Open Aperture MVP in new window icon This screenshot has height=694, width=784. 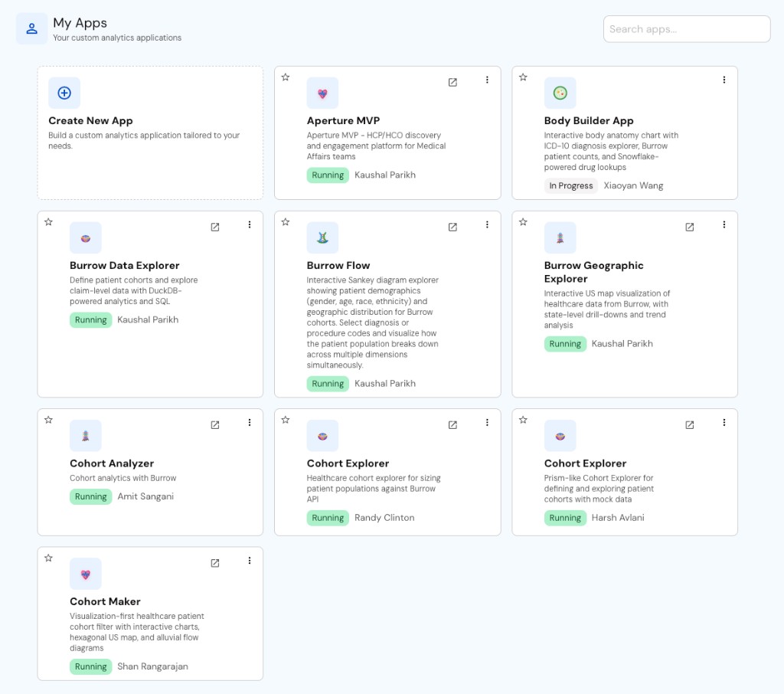[x=452, y=82]
